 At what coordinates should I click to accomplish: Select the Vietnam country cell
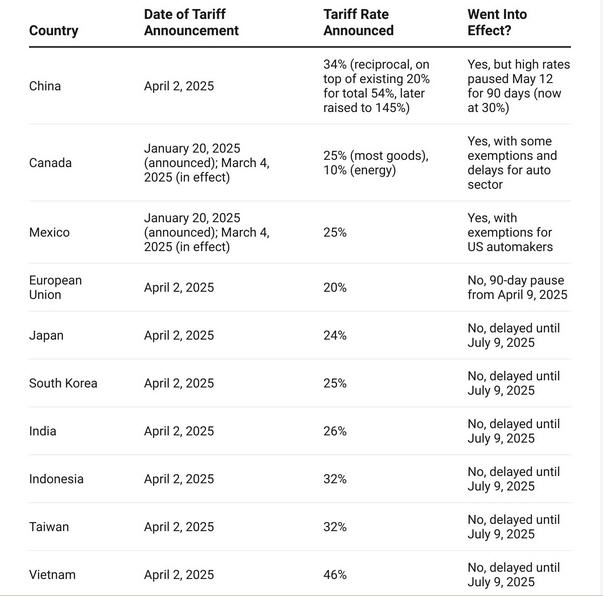pyautogui.click(x=52, y=575)
